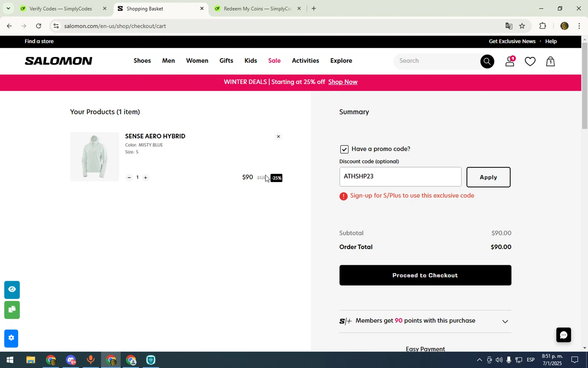
Task: Open the Shoes menu
Action: (x=142, y=61)
